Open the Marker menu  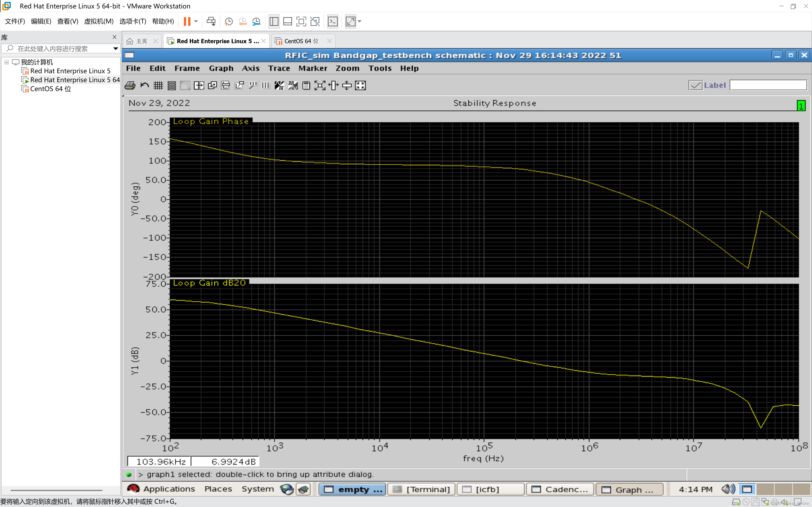[312, 68]
